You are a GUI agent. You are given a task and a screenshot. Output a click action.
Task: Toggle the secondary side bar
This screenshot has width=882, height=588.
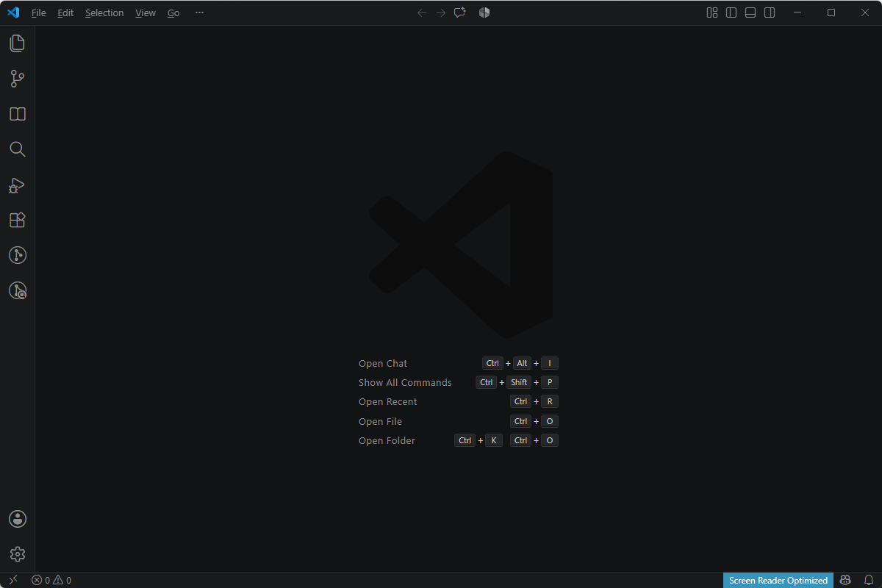[770, 12]
